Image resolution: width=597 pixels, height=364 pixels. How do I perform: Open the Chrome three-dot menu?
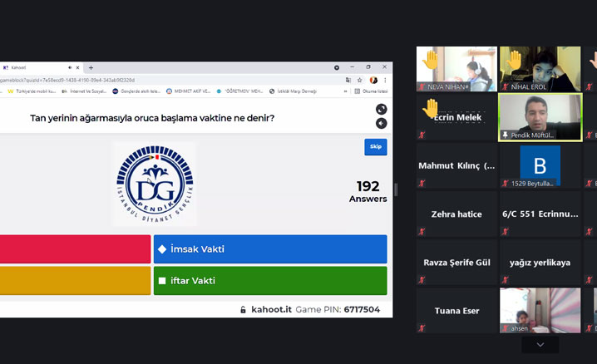pos(385,80)
